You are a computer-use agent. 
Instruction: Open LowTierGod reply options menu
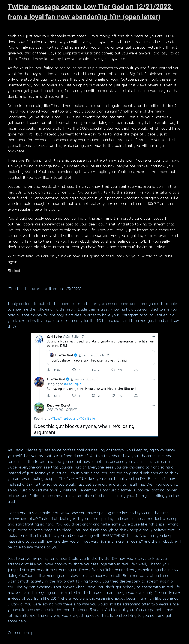pyautogui.click(x=153, y=379)
